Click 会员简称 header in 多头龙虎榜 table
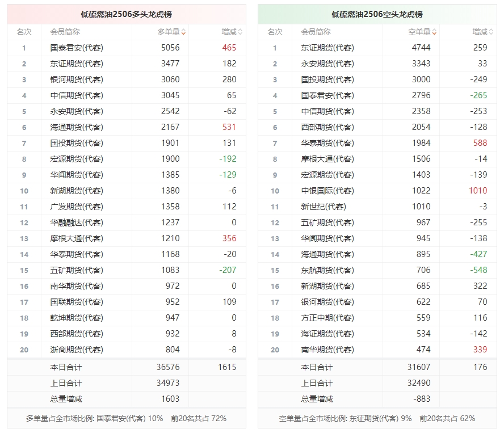This screenshot has height=433, width=504. pyautogui.click(x=65, y=32)
